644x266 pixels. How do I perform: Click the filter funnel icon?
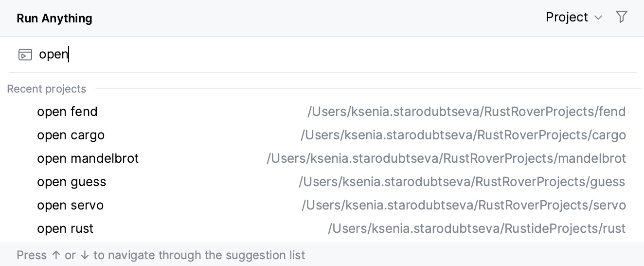(622, 17)
